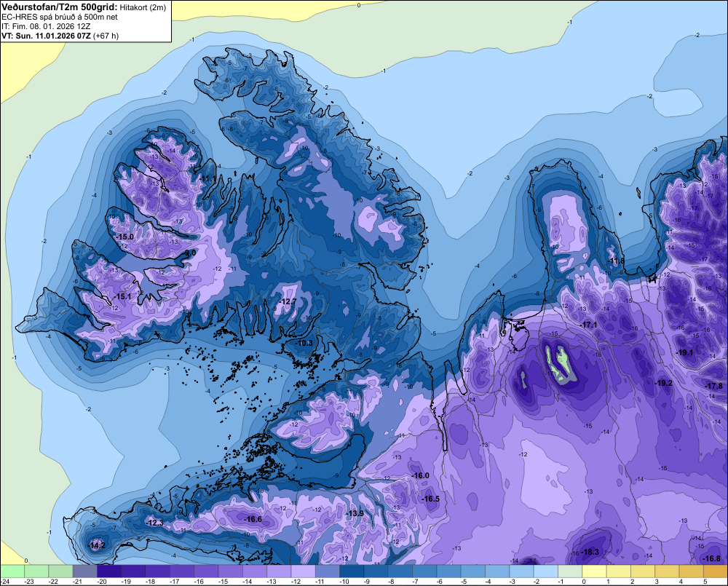Click the '3' label in the bottom legend
728x586 pixels.
click(x=657, y=582)
